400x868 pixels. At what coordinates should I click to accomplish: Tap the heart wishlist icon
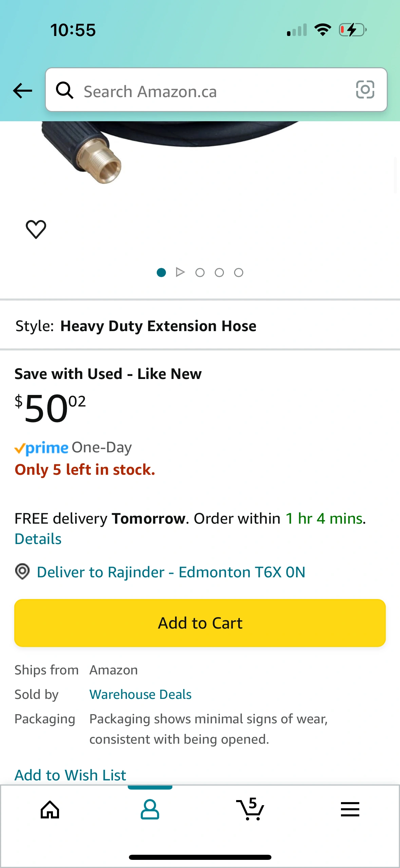coord(36,229)
